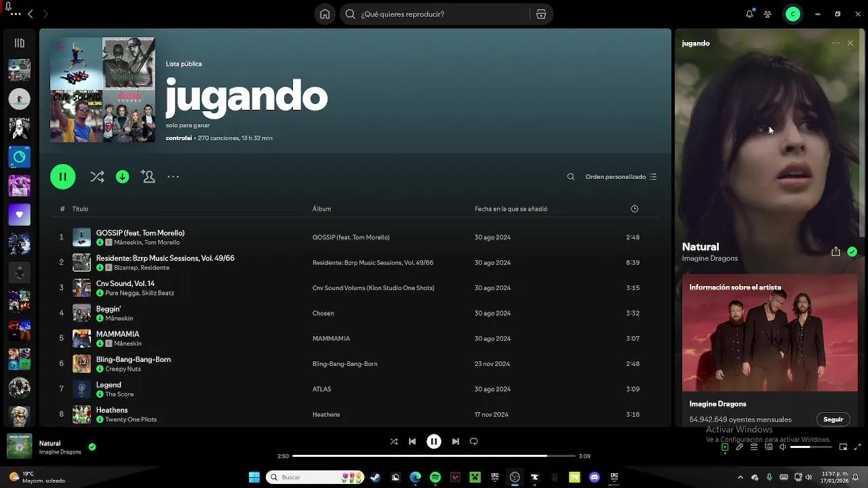Open more options for jugando playlist
868x488 pixels.
(x=173, y=177)
